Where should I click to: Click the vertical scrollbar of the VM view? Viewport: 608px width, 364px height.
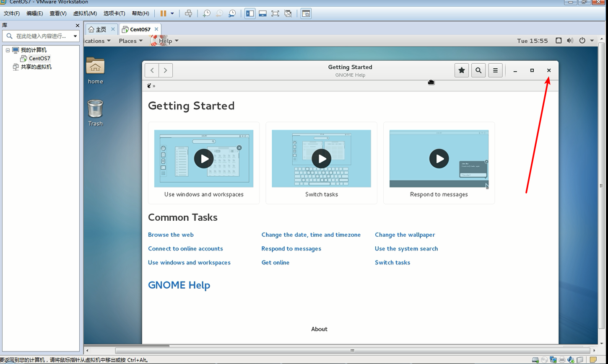601,185
